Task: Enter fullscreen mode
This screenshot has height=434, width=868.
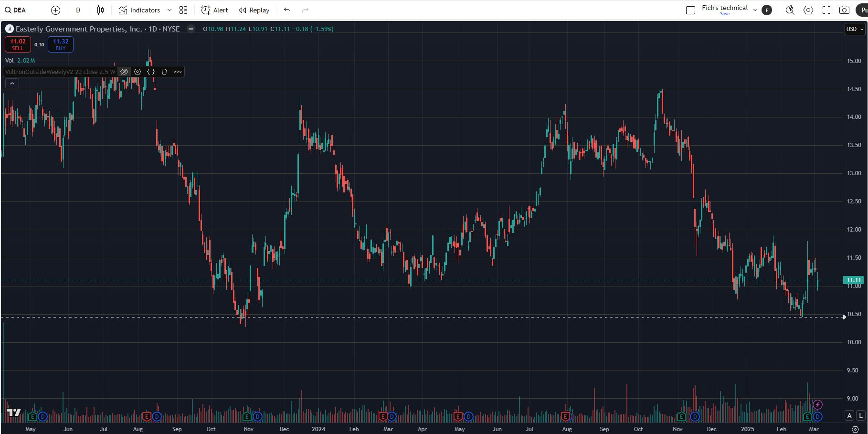Action: coord(826,10)
